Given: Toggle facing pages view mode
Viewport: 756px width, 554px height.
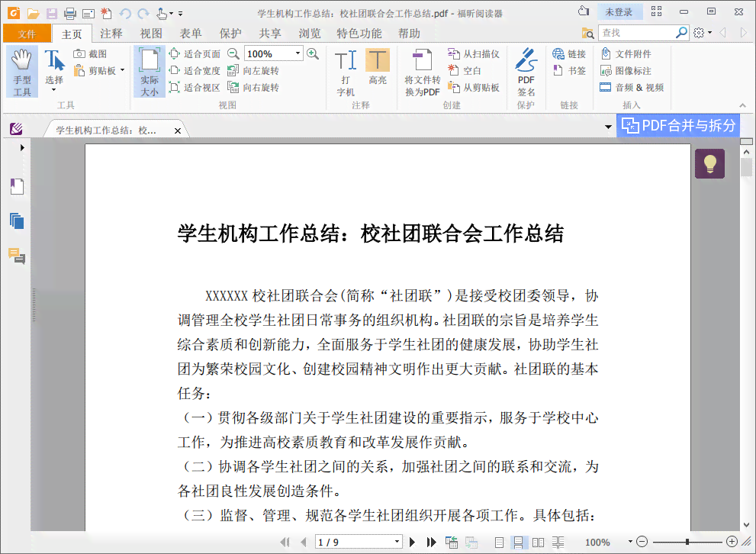Looking at the screenshot, I should click(538, 543).
